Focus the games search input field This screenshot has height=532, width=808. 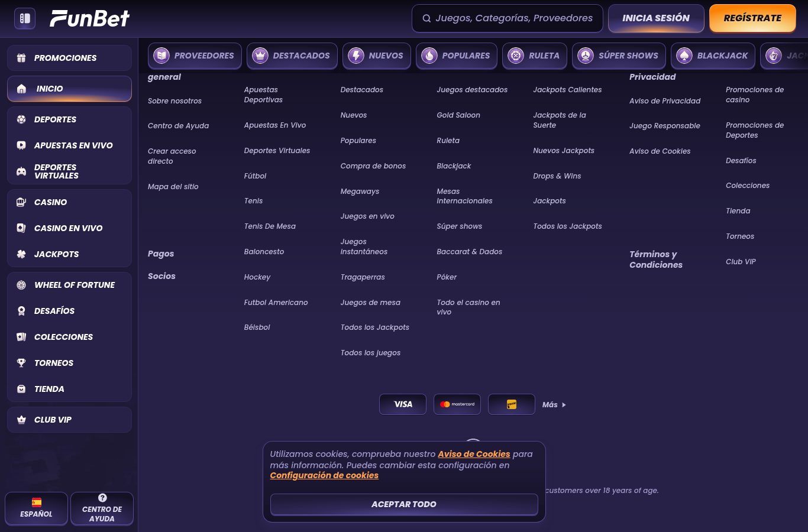point(508,18)
